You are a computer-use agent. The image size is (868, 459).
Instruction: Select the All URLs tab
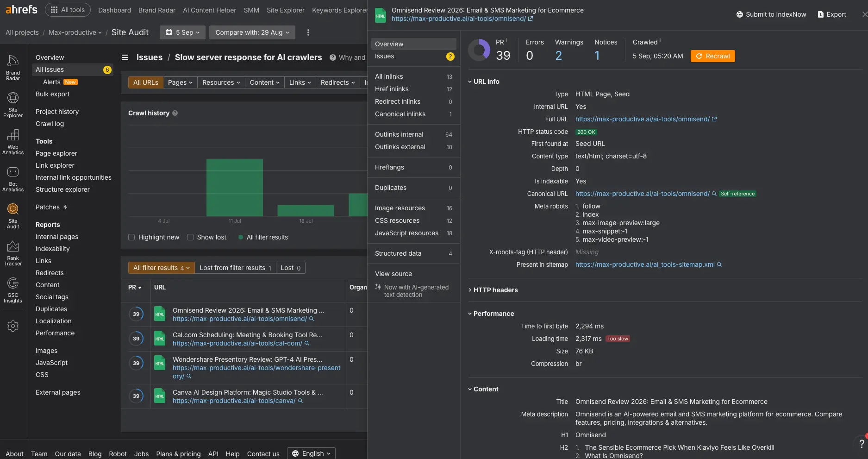[x=146, y=82]
